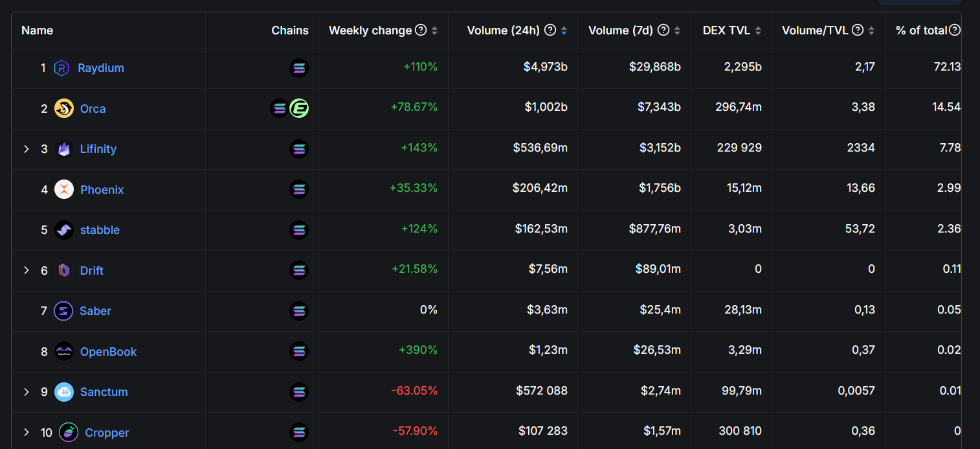The image size is (980, 449).
Task: Open the stabble protocol link
Action: pyautogui.click(x=100, y=230)
